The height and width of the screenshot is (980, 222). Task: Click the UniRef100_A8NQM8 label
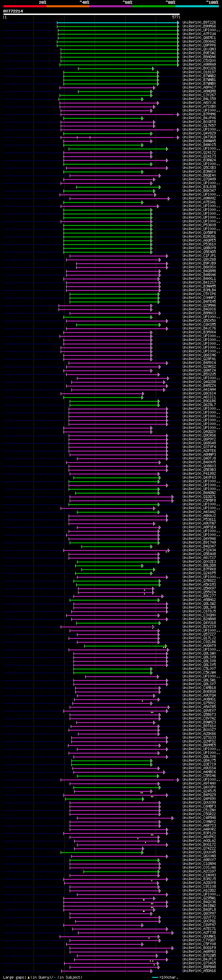[199, 91]
